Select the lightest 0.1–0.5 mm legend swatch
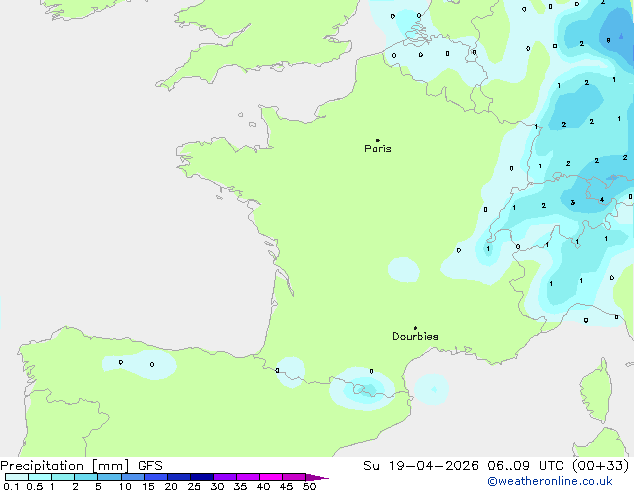 [x=17, y=477]
